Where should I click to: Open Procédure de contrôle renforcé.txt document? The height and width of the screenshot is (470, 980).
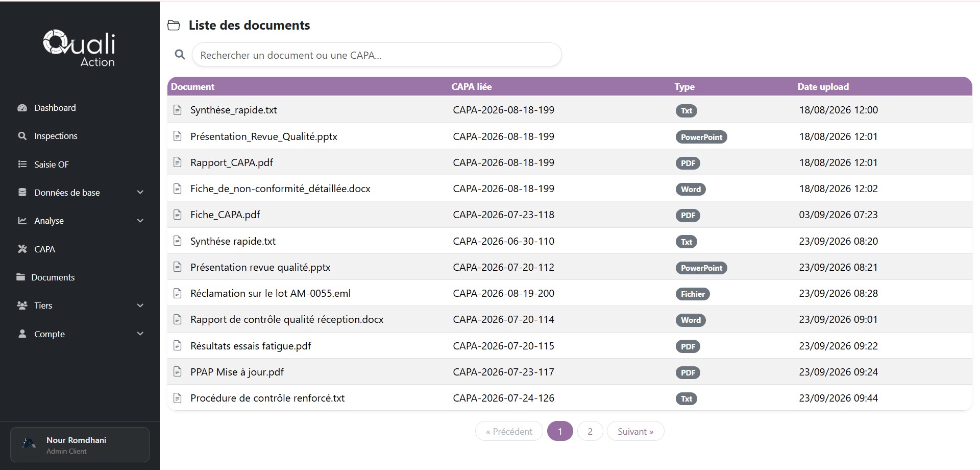(x=267, y=398)
